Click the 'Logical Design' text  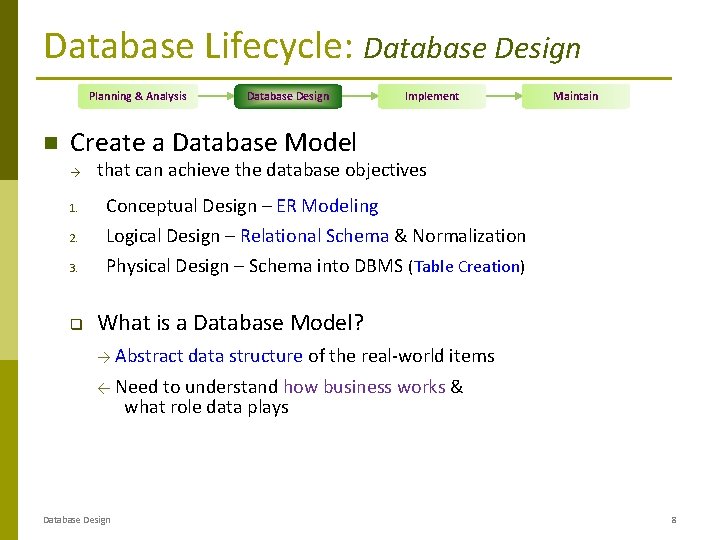pos(163,236)
